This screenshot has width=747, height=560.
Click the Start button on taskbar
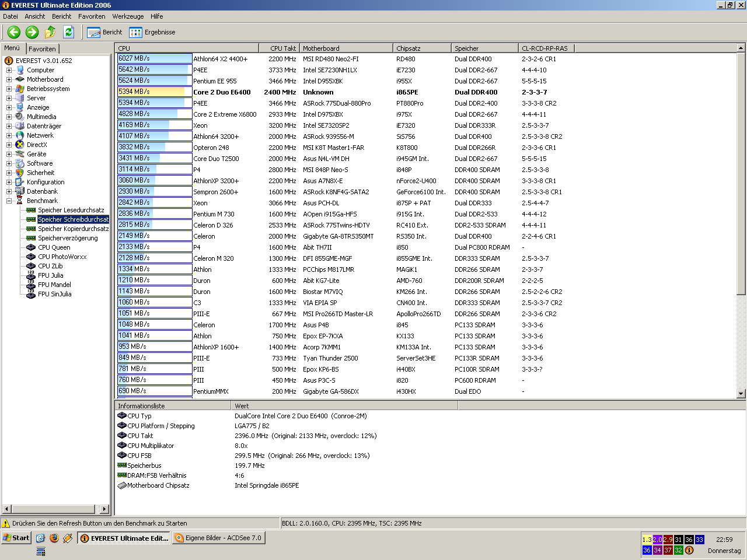(16, 538)
